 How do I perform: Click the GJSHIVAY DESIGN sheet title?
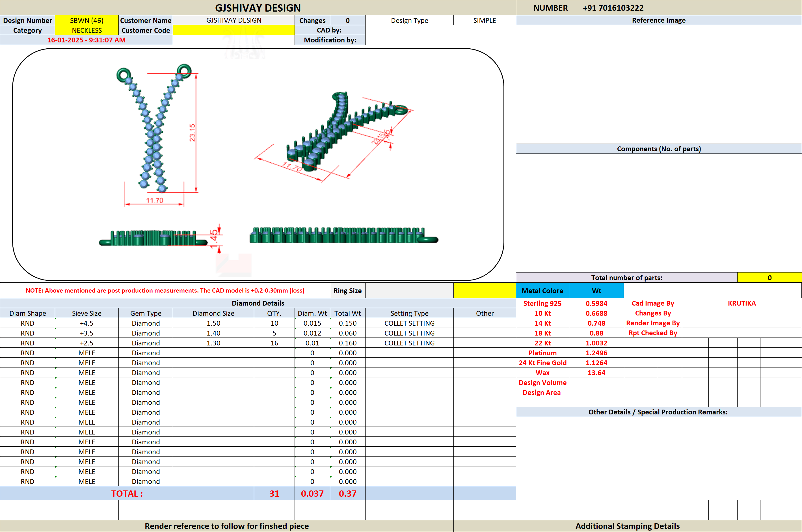[258, 8]
